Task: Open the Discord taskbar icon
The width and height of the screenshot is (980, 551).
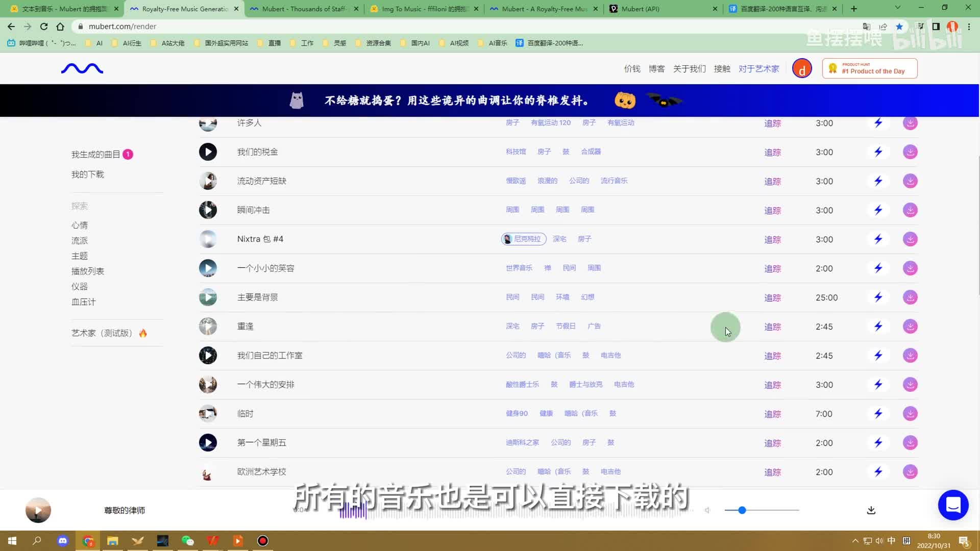Action: pos(63,541)
